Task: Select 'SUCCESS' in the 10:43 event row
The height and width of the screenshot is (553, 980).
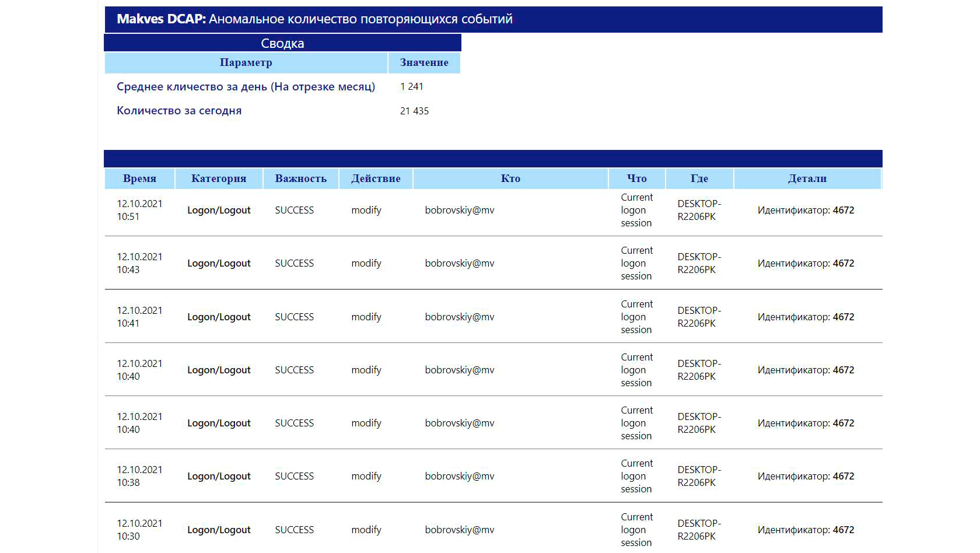Action: point(294,263)
